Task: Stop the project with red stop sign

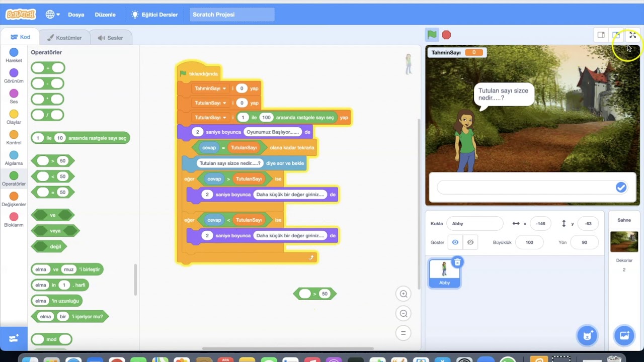Action: point(446,35)
